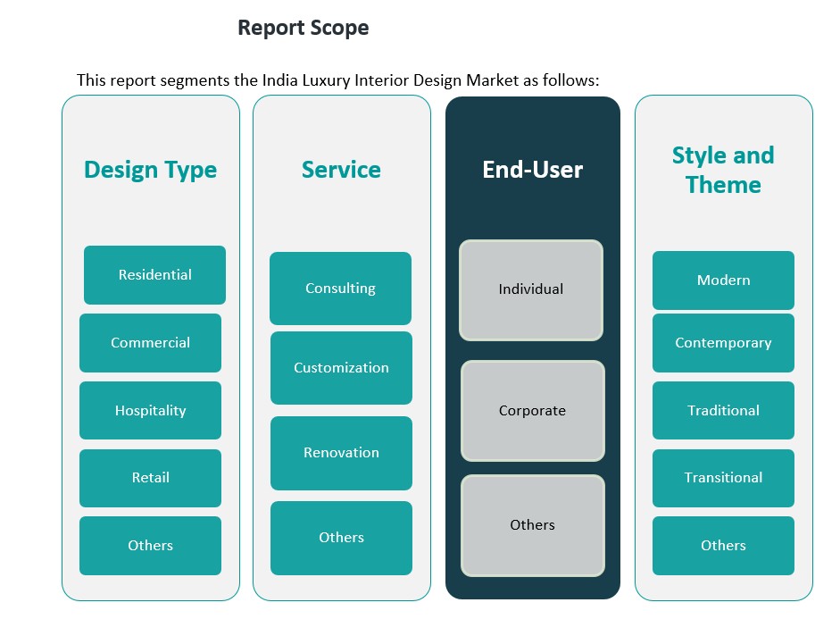Choose Others in the End-User panel
The width and height of the screenshot is (840, 636).
pyautogui.click(x=532, y=525)
